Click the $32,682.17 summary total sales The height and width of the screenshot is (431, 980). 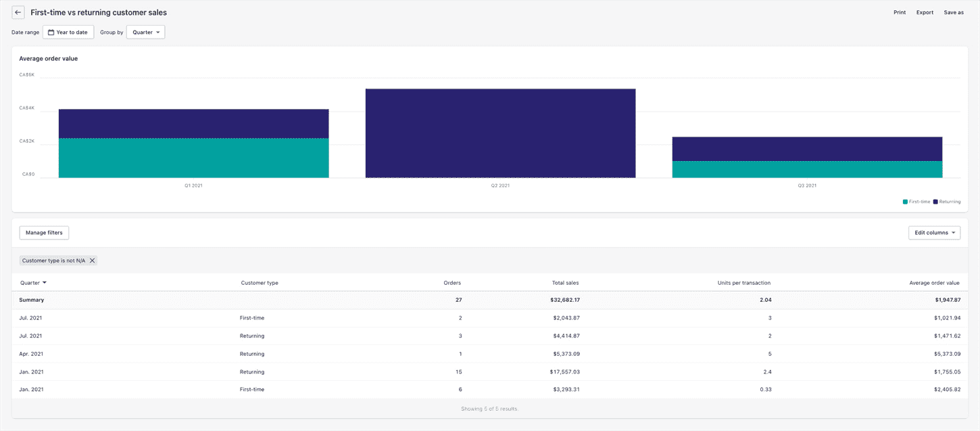click(564, 300)
